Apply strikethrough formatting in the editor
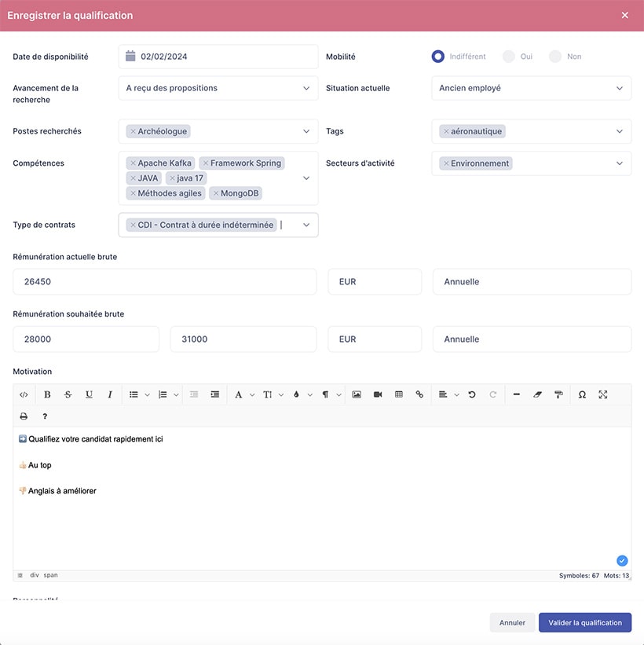This screenshot has width=644, height=645. tap(68, 394)
